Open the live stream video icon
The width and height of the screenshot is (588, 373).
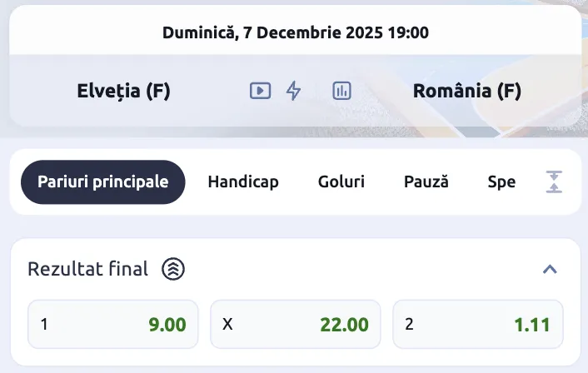(x=261, y=91)
